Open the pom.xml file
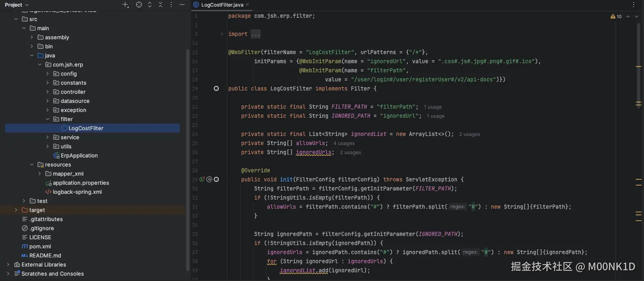The image size is (644, 281). tap(40, 246)
